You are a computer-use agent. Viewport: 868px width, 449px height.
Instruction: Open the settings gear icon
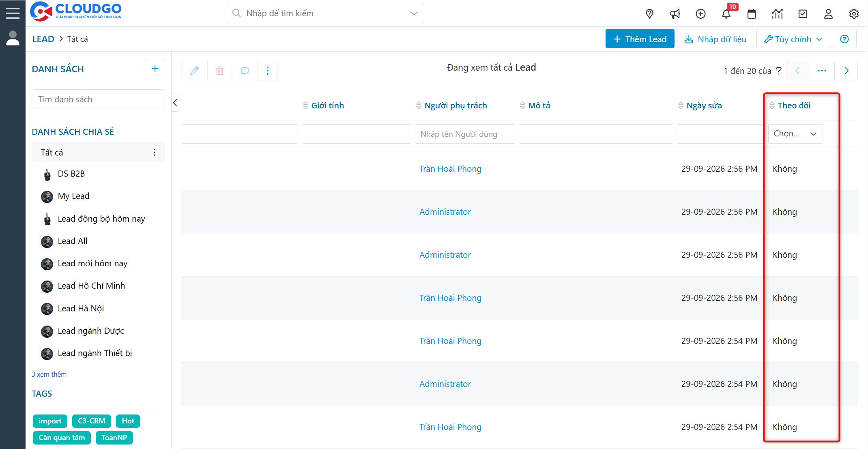(854, 14)
